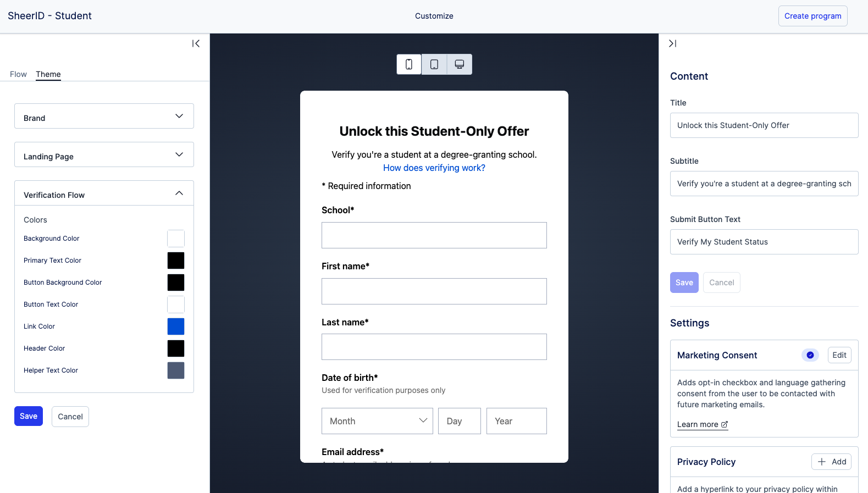Click the external link icon beside Learn more
This screenshot has width=868, height=493.
click(x=725, y=424)
